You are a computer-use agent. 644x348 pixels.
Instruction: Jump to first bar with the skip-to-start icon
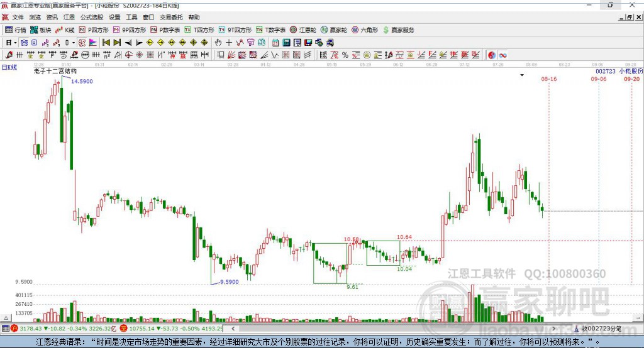pyautogui.click(x=106, y=43)
